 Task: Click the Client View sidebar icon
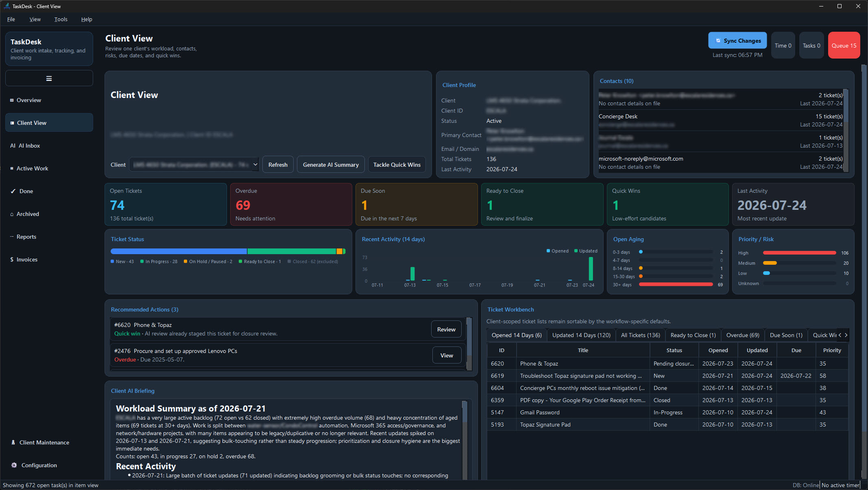click(12, 123)
